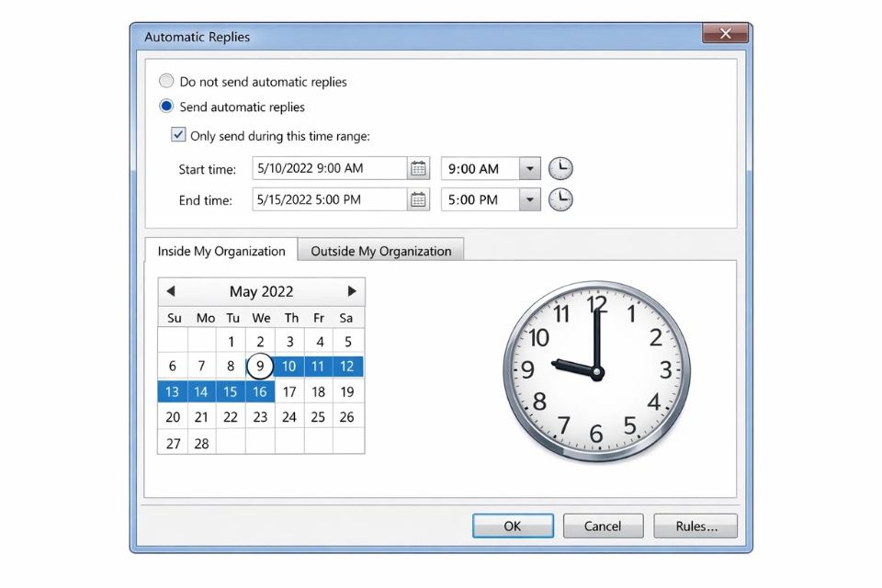Switch to the Inside My Organization tab
This screenshot has height=588, width=882.
(220, 250)
